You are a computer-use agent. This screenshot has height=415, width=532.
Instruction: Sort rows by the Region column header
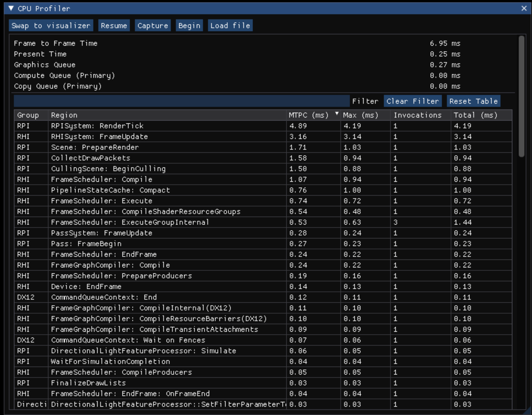(x=64, y=115)
